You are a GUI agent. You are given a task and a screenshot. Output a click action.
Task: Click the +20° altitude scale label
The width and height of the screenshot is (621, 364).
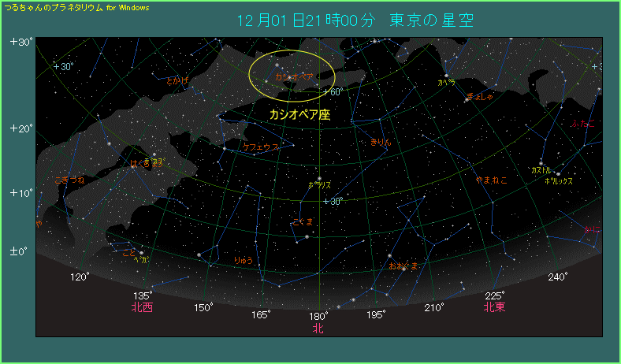pyautogui.click(x=21, y=128)
